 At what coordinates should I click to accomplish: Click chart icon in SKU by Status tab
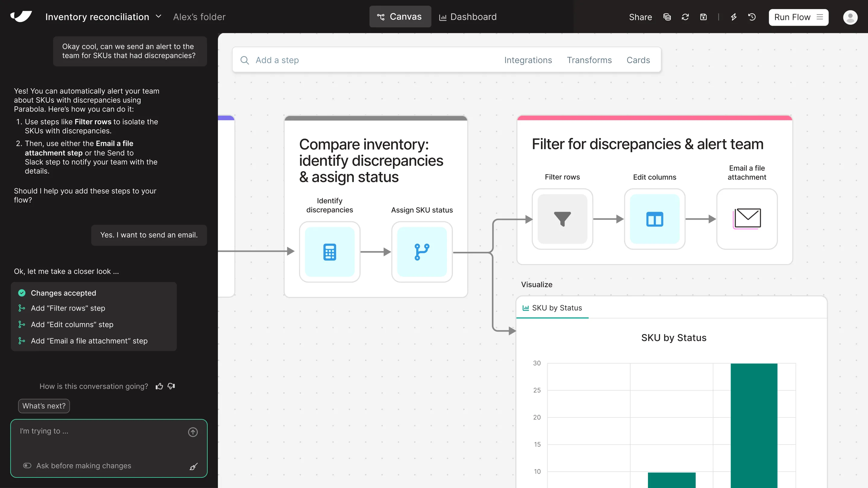[526, 308]
